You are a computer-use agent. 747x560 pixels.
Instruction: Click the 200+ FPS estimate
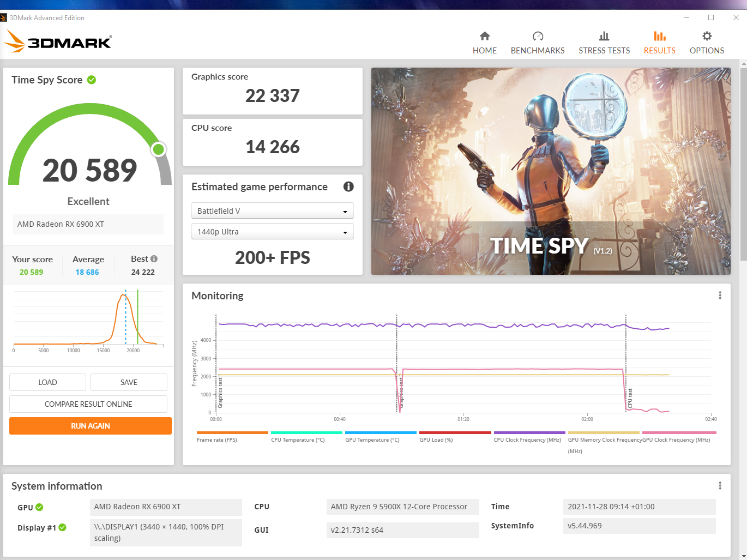pos(273,257)
